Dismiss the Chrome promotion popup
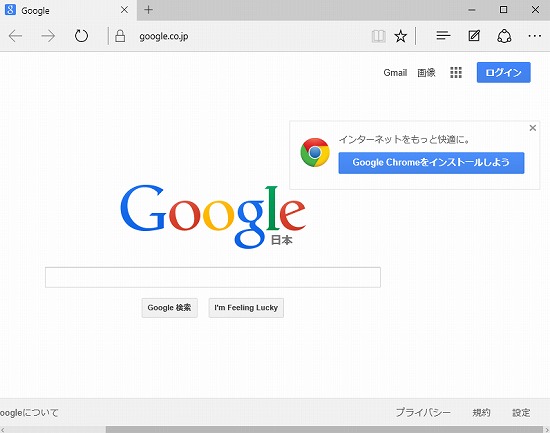The width and height of the screenshot is (550, 433). pyautogui.click(x=532, y=128)
